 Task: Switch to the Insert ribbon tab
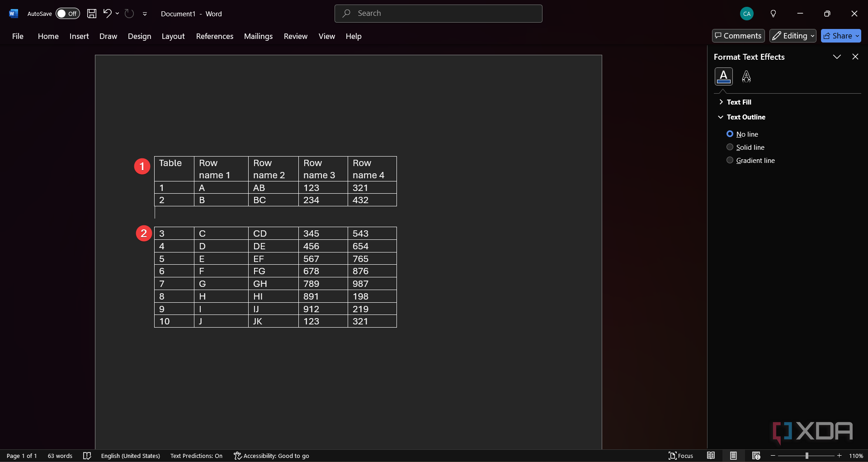pos(79,36)
